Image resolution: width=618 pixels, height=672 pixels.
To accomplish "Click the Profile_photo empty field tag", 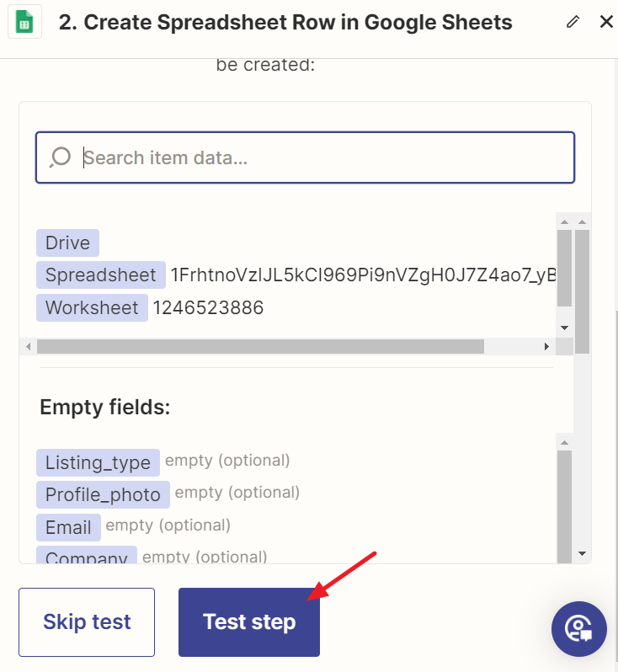I will point(103,495).
